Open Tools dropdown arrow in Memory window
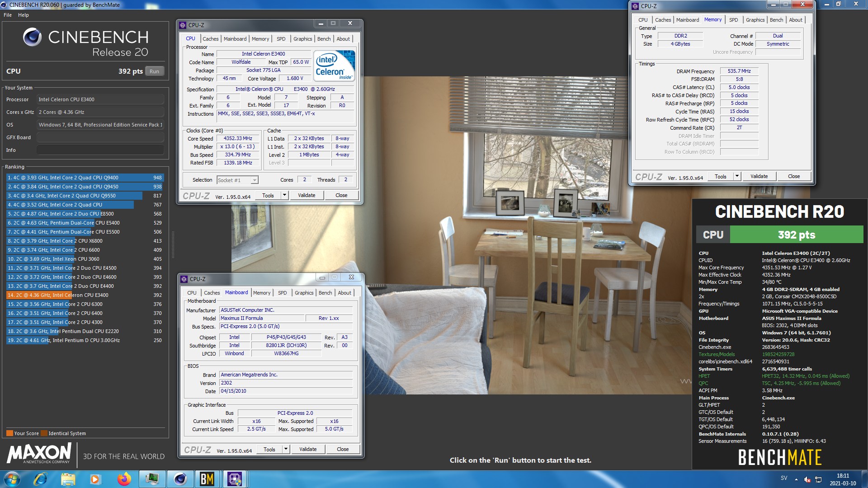Image resolution: width=868 pixels, height=488 pixels. pos(737,176)
